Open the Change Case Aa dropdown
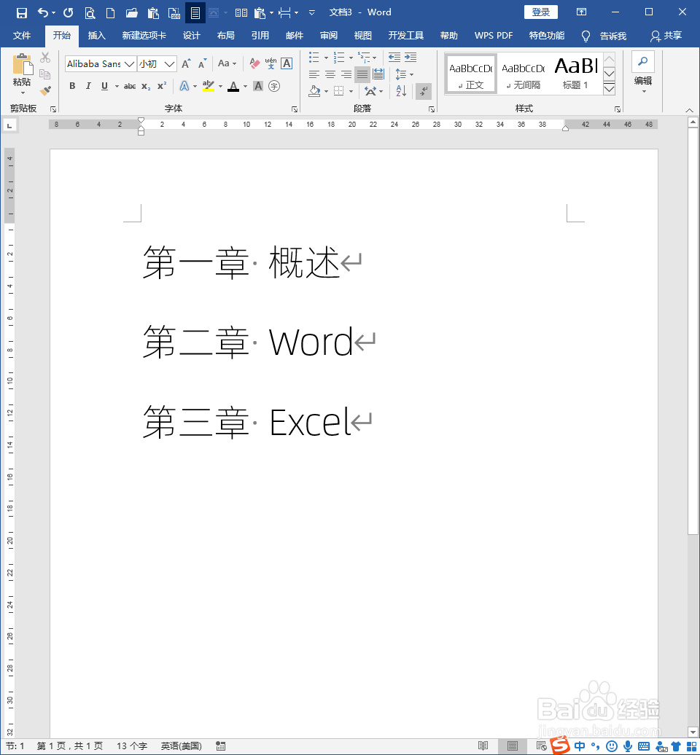Viewport: 700px width, 755px height. tap(227, 63)
